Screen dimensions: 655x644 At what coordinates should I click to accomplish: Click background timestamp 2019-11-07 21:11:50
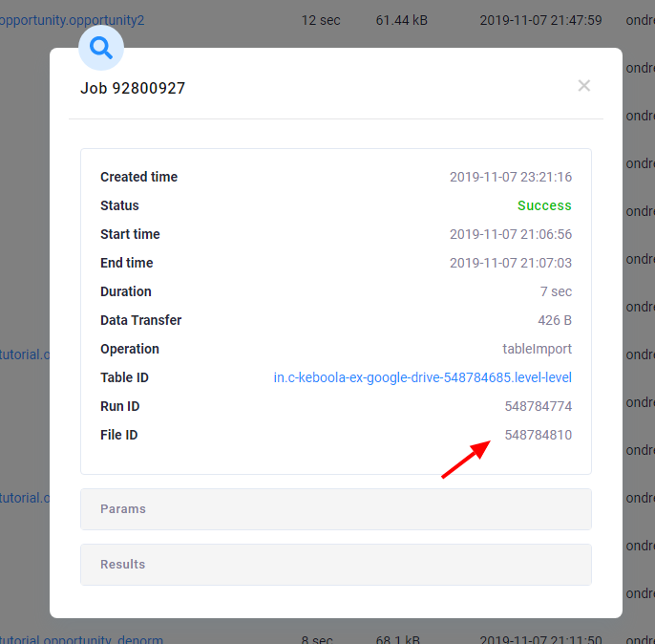[x=540, y=639]
